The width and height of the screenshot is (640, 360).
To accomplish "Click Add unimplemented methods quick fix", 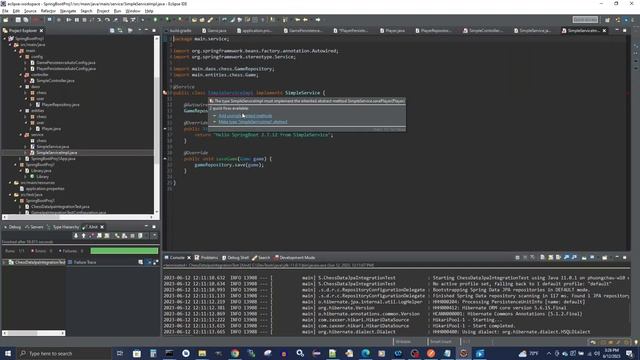I will [x=245, y=116].
